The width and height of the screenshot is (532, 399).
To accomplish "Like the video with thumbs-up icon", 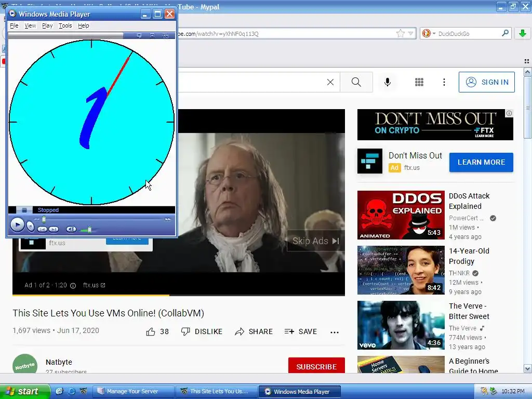I will tap(151, 331).
